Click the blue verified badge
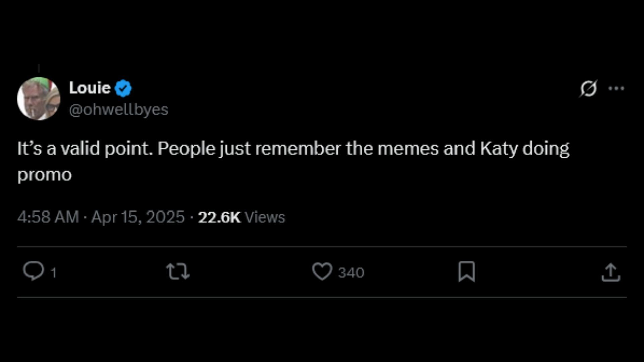Screen dimensions: 644x362 pos(123,88)
